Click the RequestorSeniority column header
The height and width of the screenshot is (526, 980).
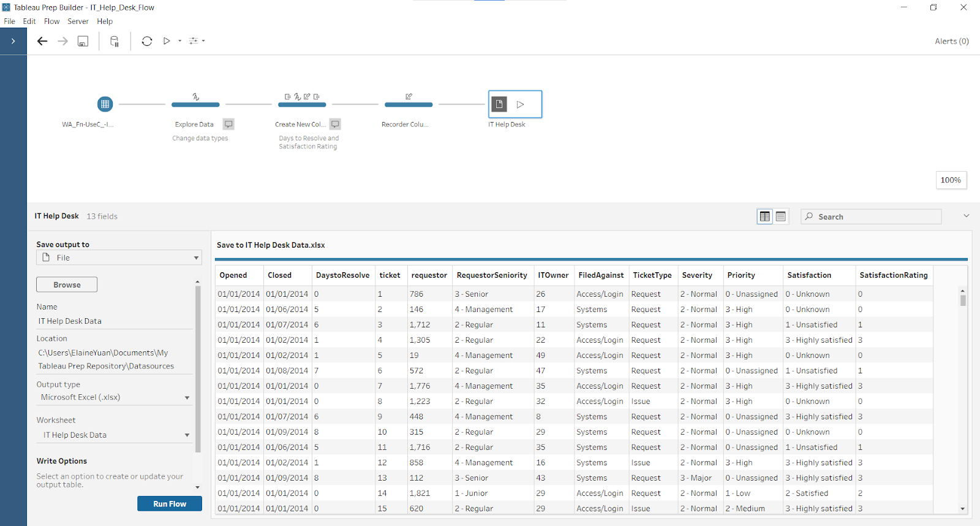point(492,275)
